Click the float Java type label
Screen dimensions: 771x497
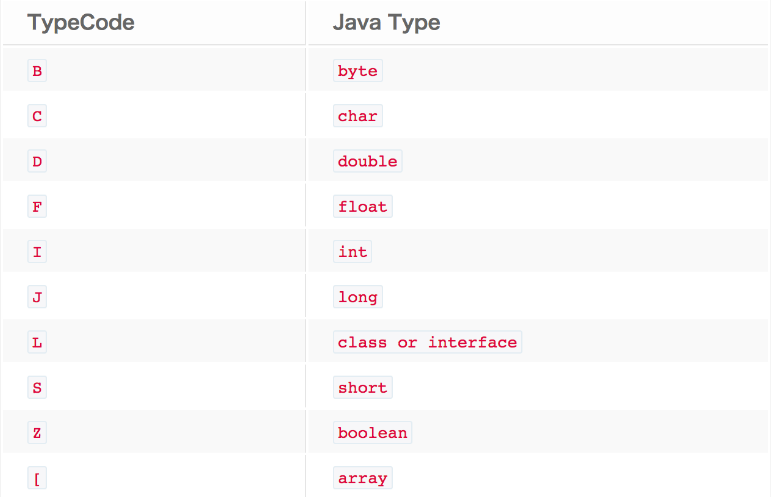click(x=363, y=207)
